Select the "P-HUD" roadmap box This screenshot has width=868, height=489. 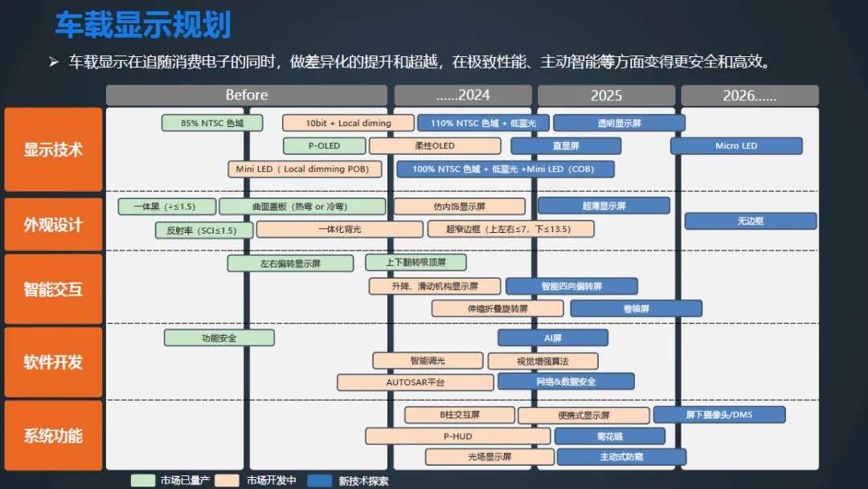[x=458, y=436]
